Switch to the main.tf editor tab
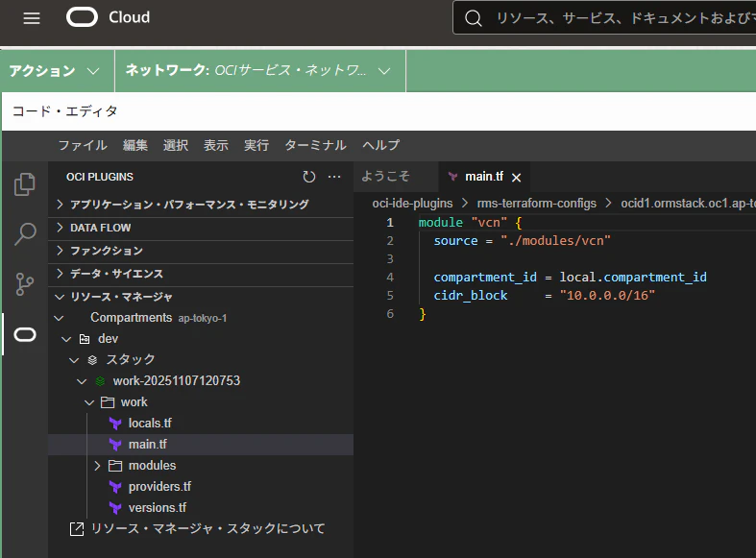Viewport: 756px width, 558px height. 484,177
